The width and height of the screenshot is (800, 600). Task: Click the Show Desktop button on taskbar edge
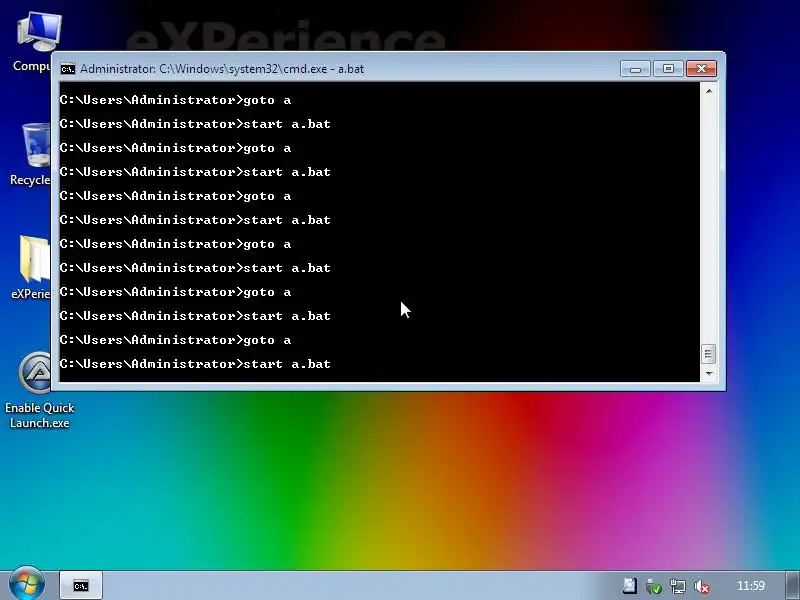pyautogui.click(x=793, y=586)
